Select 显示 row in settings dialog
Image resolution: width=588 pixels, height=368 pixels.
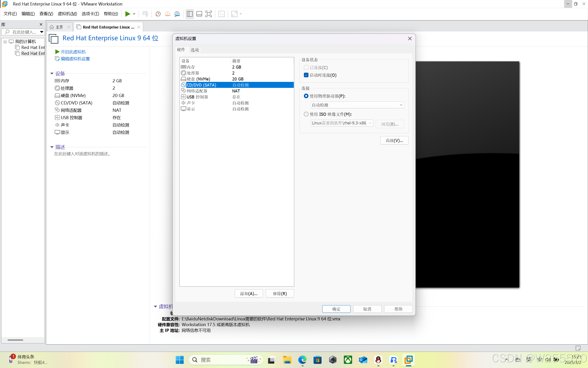click(237, 109)
